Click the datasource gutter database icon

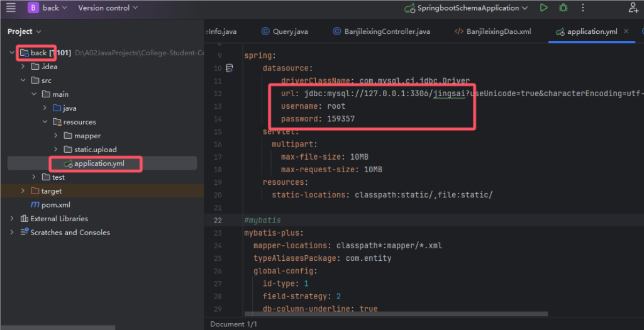[x=230, y=68]
